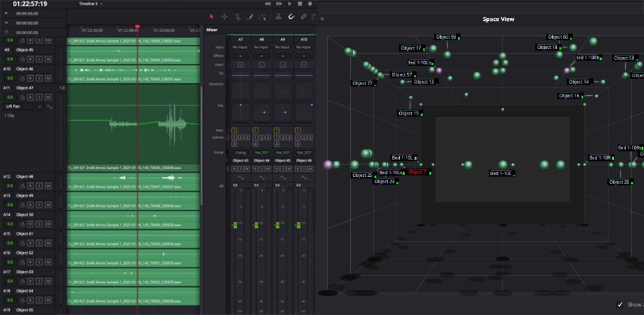Click the rewind transport button
The width and height of the screenshot is (644, 315).
tap(268, 4)
